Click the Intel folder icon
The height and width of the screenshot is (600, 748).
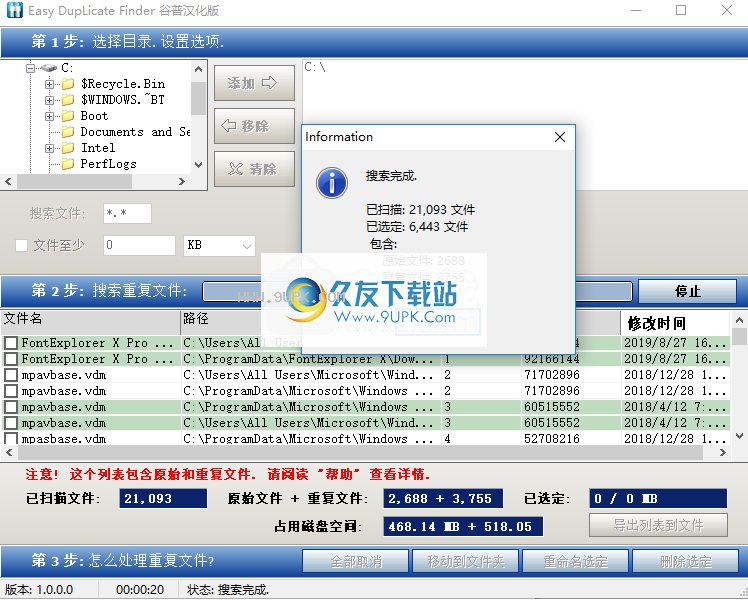(68, 148)
